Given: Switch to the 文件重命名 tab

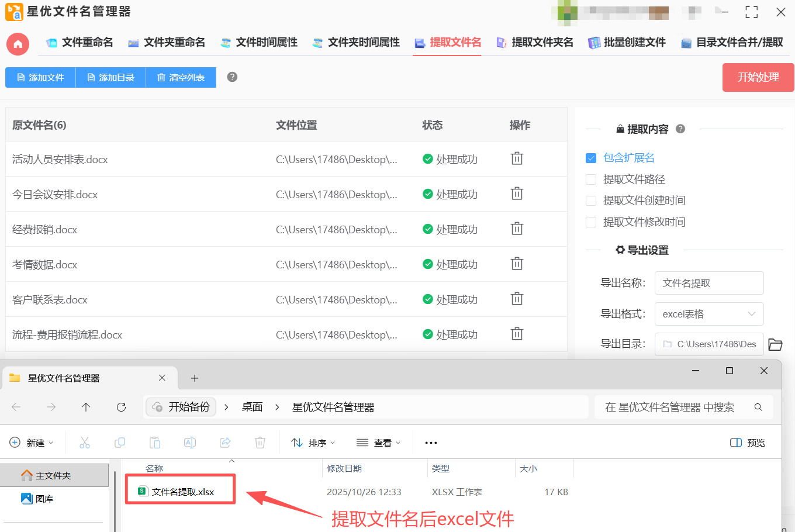Looking at the screenshot, I should (79, 42).
